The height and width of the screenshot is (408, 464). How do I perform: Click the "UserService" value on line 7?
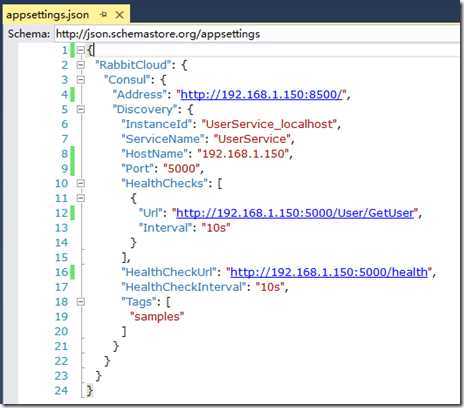point(252,139)
